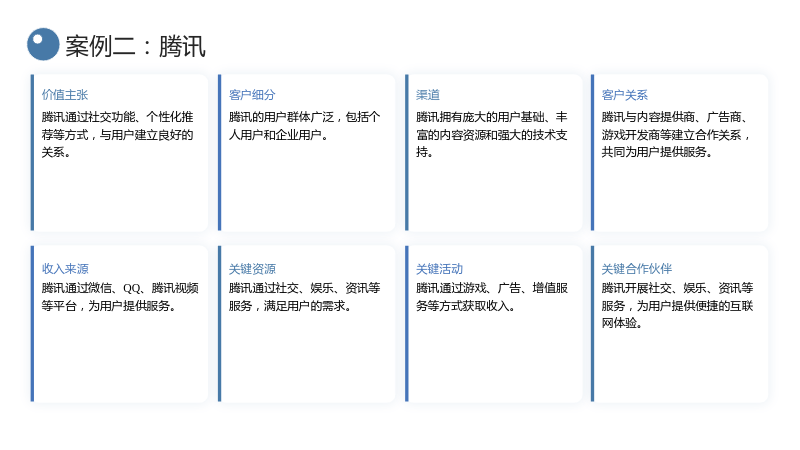Select the 客户关系 paragraph about 内容提供商
This screenshot has height=450, width=800.
676,135
